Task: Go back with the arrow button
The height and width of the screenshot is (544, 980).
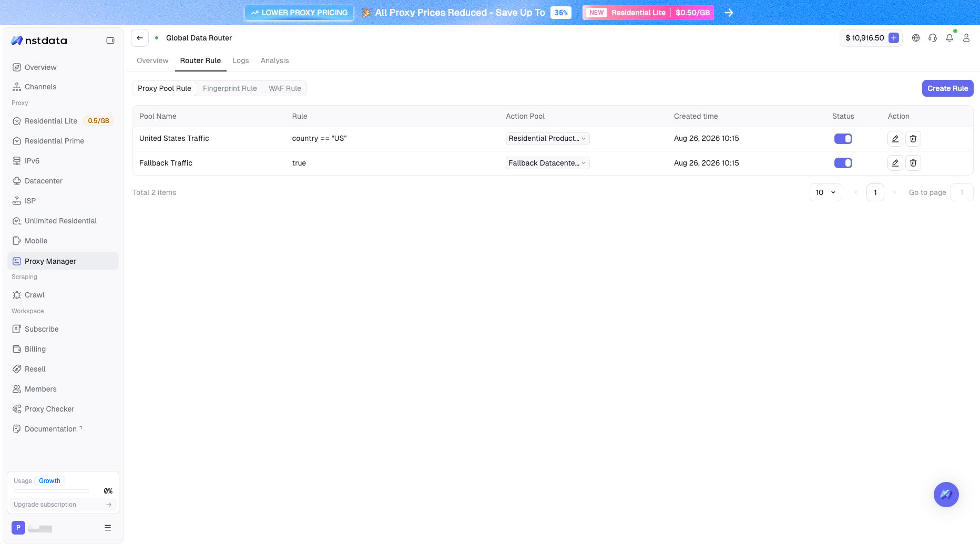Action: tap(140, 38)
